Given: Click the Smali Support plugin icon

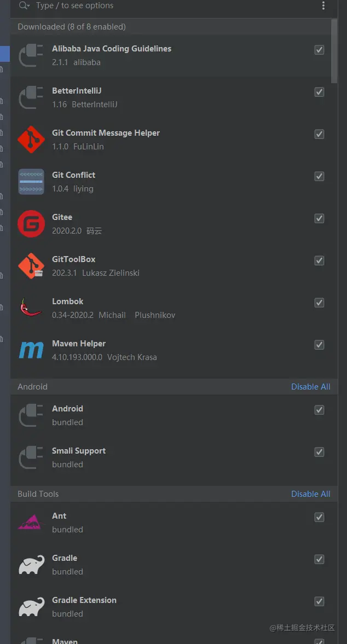Looking at the screenshot, I should click(31, 457).
